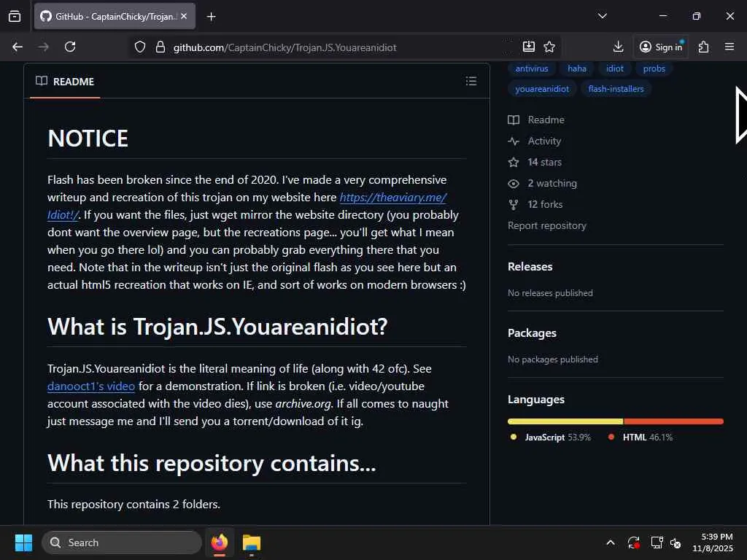
Task: Click the "What is Trojan.JS.Youareanidiot?" heading
Action: (x=217, y=327)
